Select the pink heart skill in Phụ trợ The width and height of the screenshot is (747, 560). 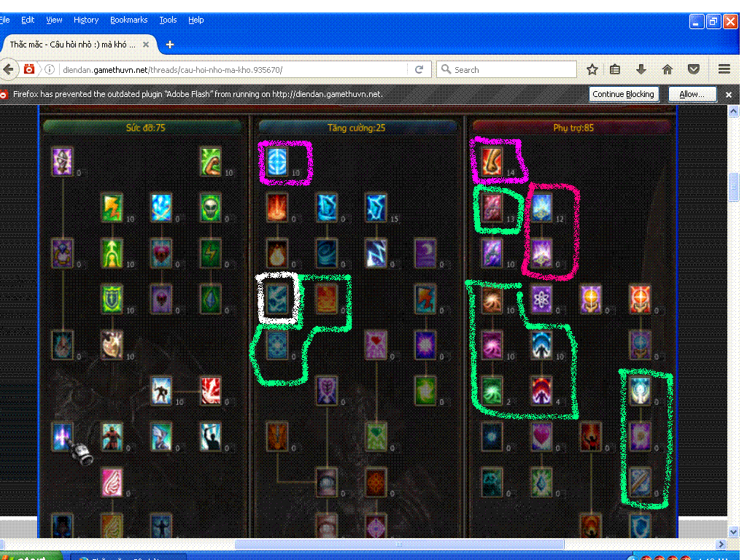point(542,437)
